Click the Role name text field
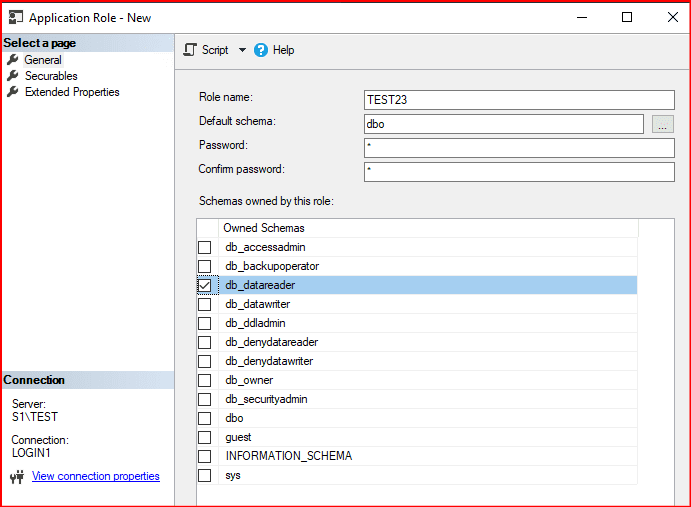 (519, 100)
